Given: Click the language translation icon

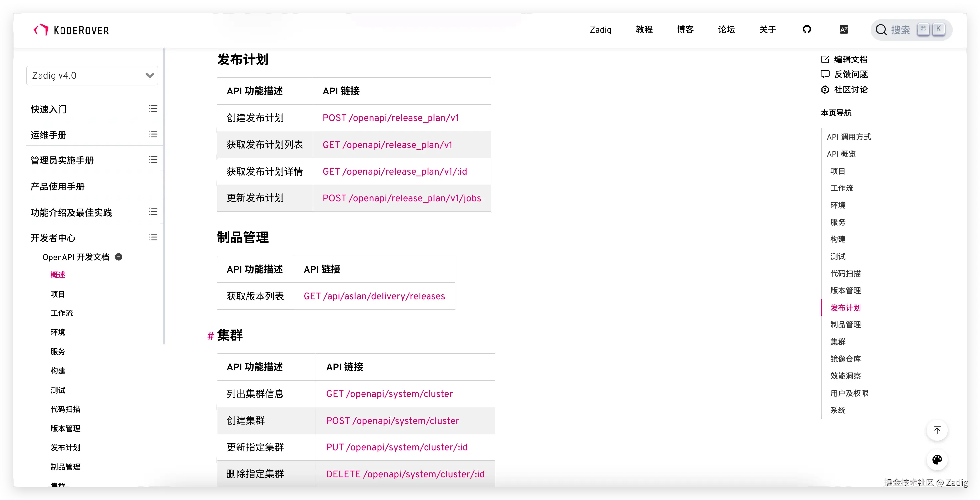Looking at the screenshot, I should (x=843, y=29).
